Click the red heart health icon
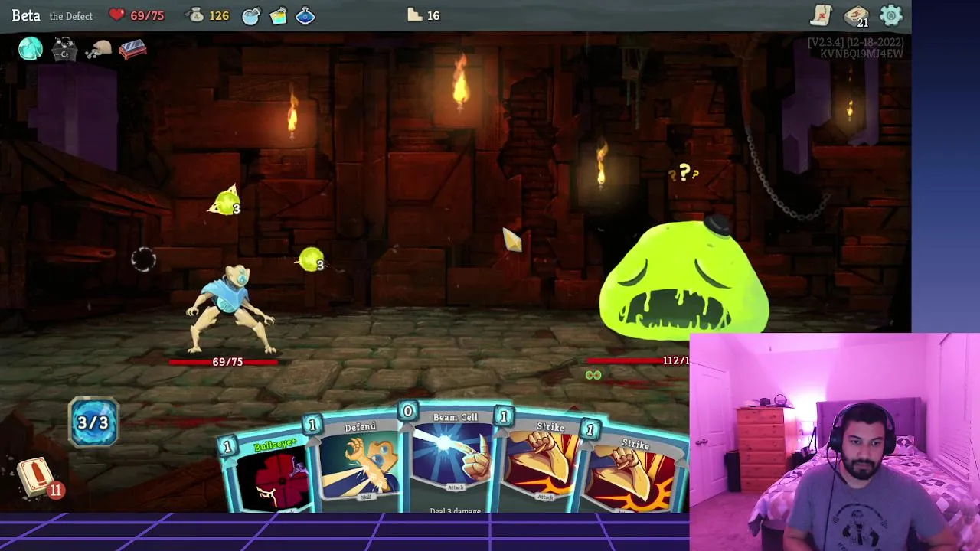The image size is (980, 551). pyautogui.click(x=116, y=15)
